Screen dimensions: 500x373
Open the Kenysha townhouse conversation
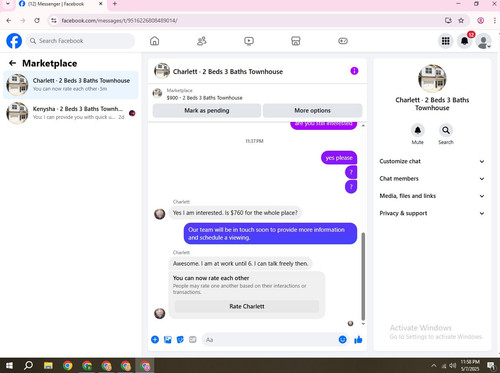click(x=71, y=113)
